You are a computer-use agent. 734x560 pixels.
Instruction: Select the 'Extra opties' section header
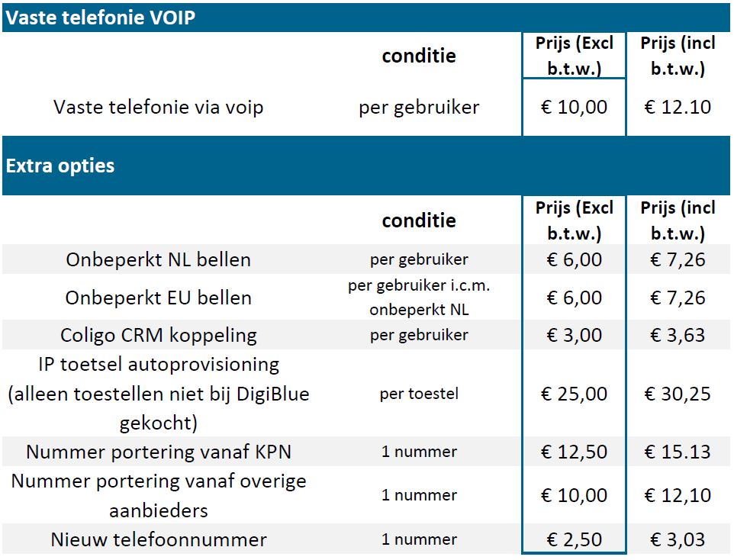coord(366,166)
